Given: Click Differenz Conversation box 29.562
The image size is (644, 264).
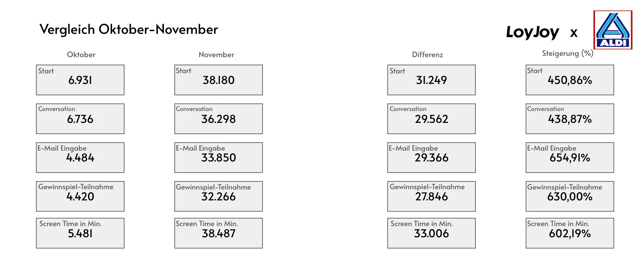Looking at the screenshot, I should 431,119.
